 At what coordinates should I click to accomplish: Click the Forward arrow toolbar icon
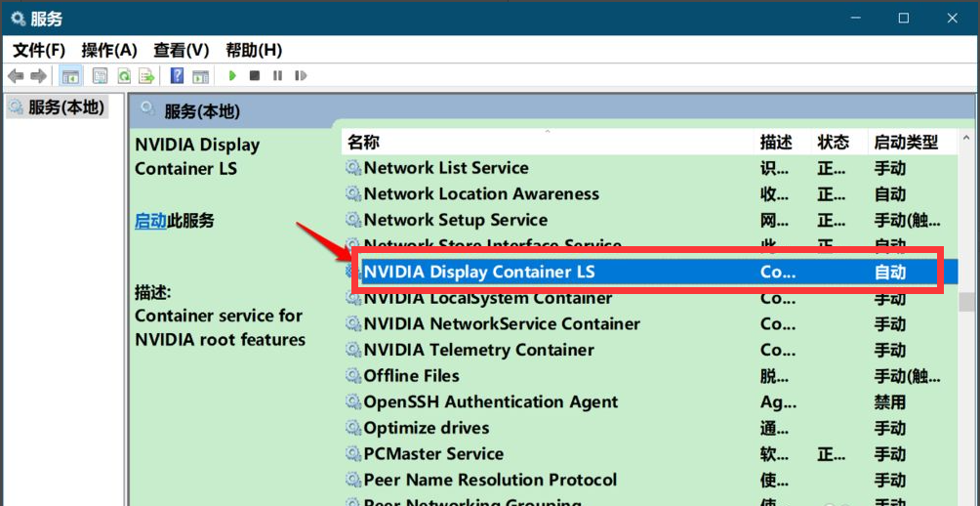point(38,76)
